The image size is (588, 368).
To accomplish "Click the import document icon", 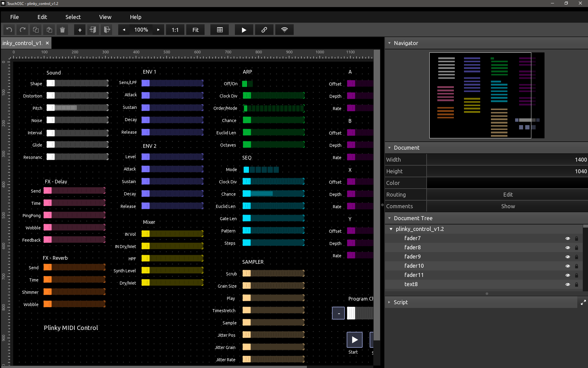I will click(93, 30).
